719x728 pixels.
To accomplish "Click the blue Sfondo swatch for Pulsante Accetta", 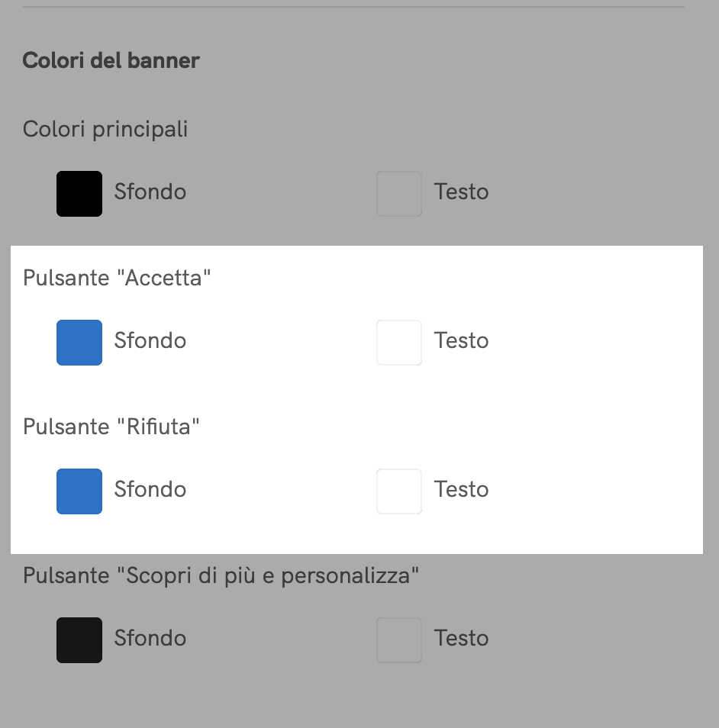I will (x=79, y=342).
